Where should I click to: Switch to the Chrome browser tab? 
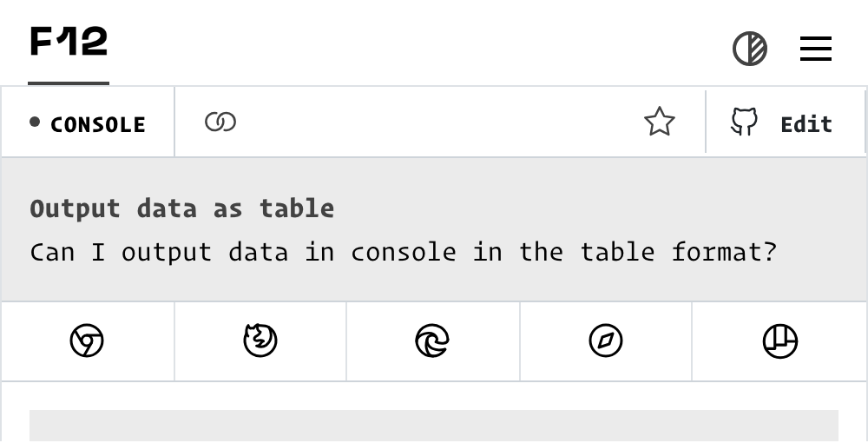pyautogui.click(x=88, y=341)
